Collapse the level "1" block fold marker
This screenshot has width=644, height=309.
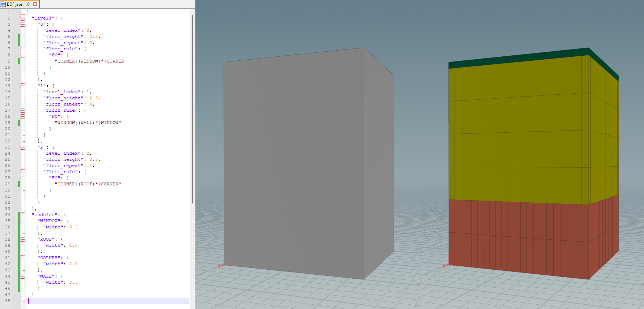tap(23, 86)
